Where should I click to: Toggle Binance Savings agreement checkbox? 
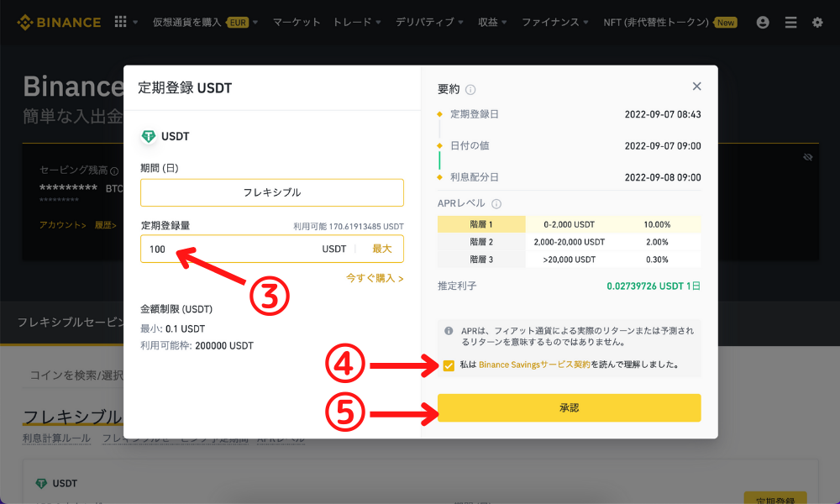coord(449,365)
